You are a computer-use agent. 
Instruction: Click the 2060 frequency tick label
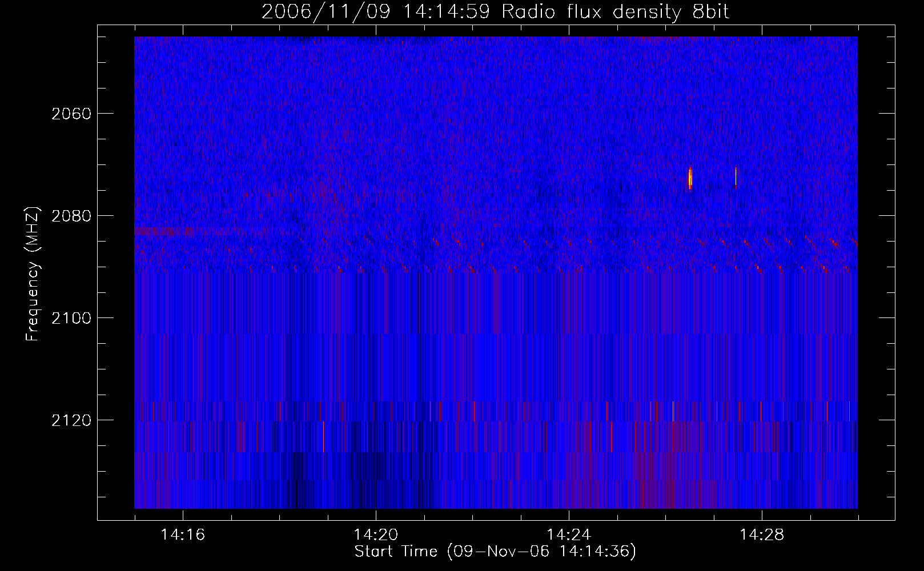pyautogui.click(x=71, y=114)
